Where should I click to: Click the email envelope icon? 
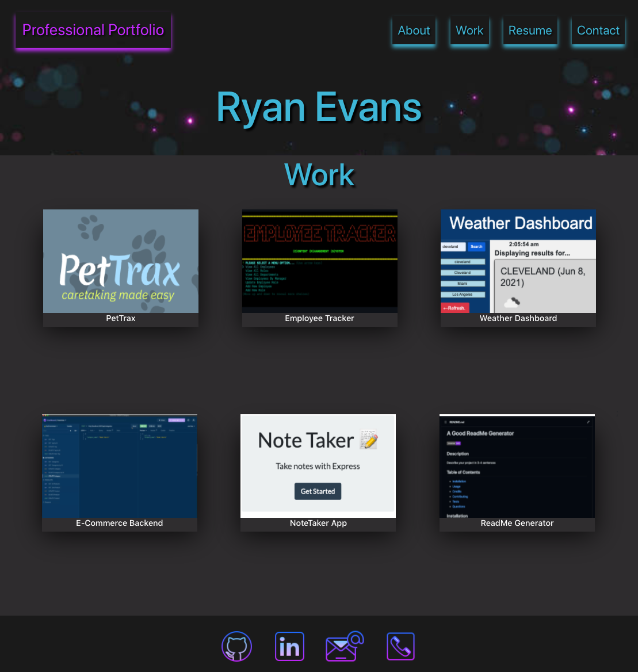click(345, 646)
